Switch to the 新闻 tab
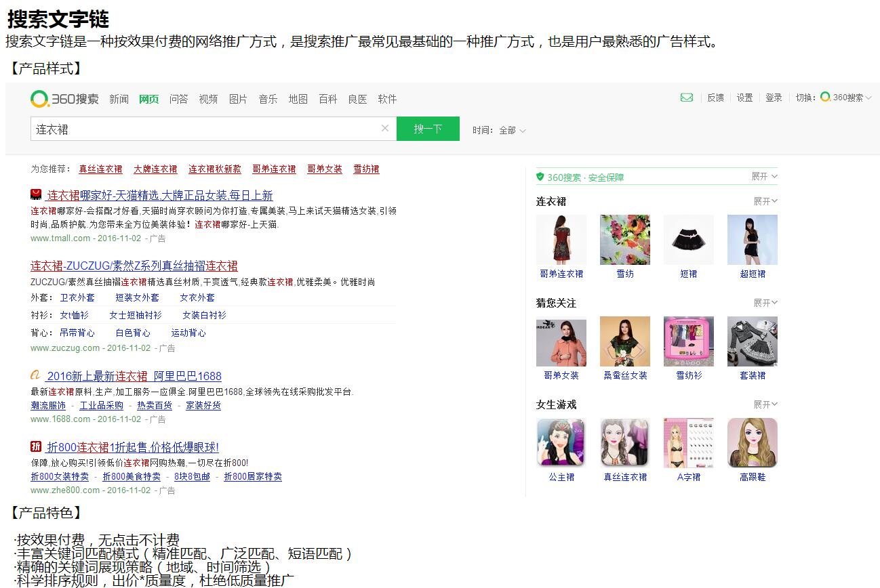Screen dimensions: 880x588 [119, 99]
